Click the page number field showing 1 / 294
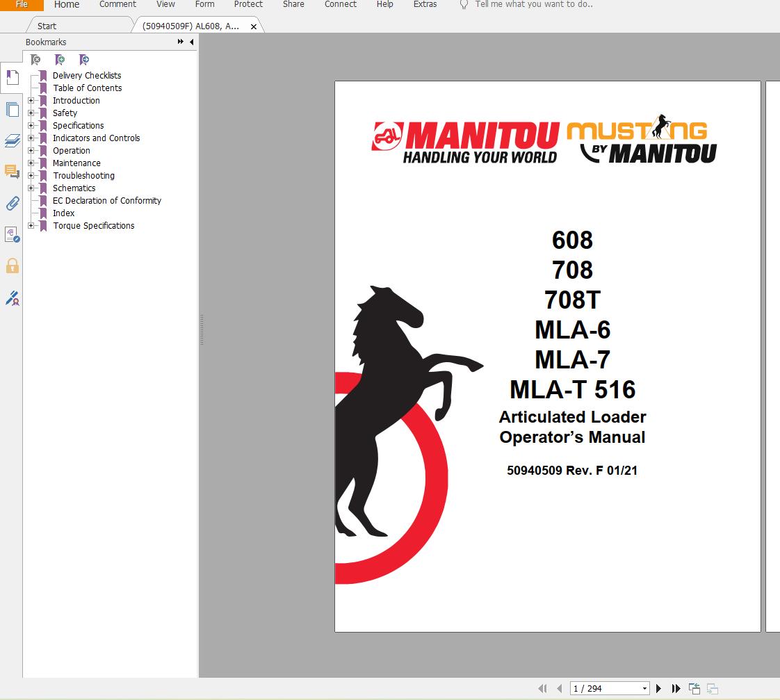Screen dimensions: 780x700 [x=604, y=689]
